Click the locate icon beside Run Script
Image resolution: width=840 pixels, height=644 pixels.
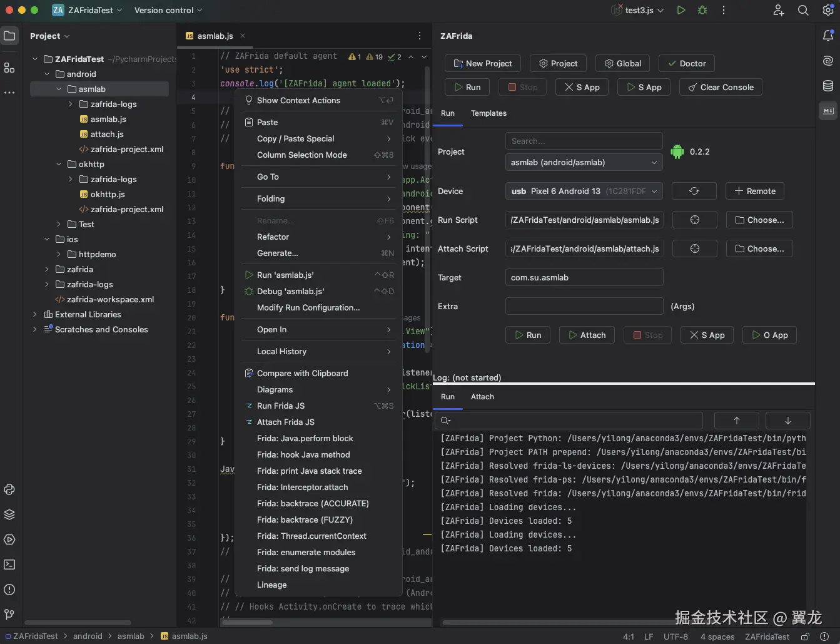pyautogui.click(x=694, y=220)
